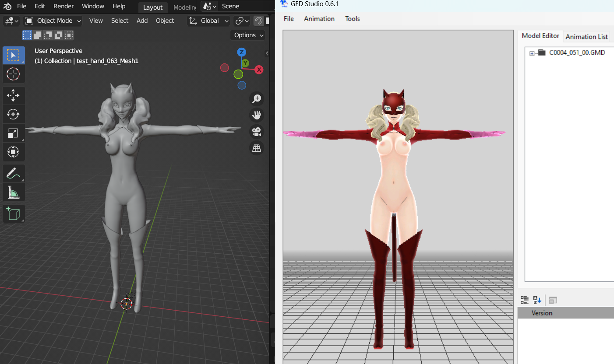Open the Options dropdown in viewport
The width and height of the screenshot is (614, 364).
pos(248,35)
